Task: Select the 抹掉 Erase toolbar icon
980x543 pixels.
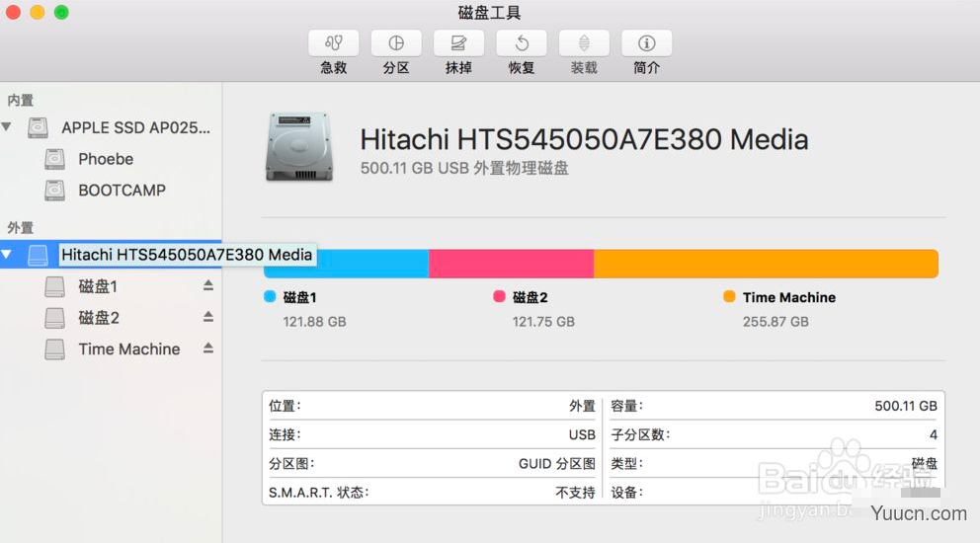Action: (x=458, y=42)
